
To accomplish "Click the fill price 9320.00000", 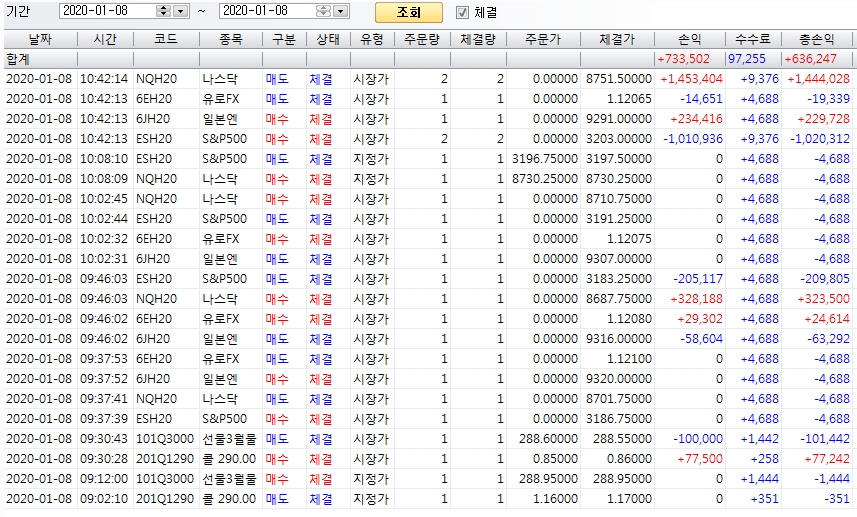I will pyautogui.click(x=619, y=379).
